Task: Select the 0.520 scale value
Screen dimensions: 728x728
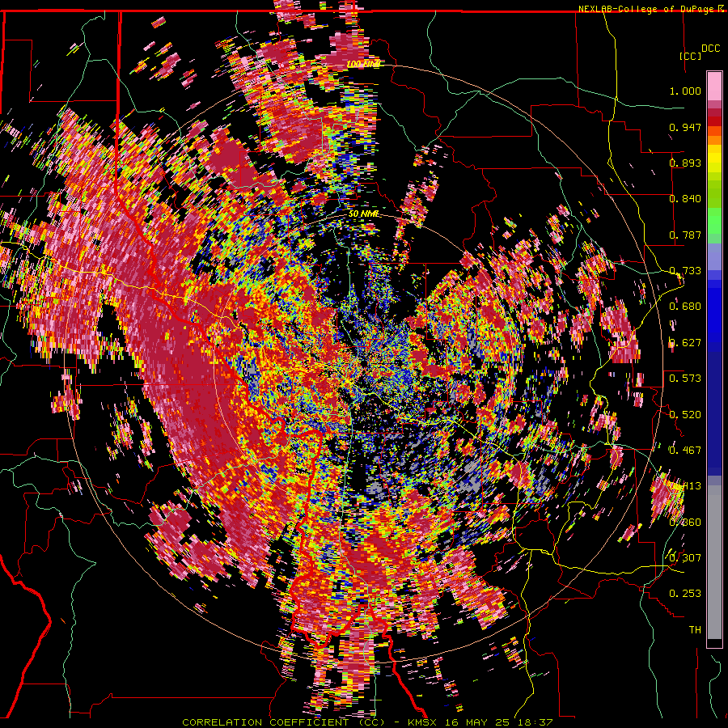Action: pos(685,415)
